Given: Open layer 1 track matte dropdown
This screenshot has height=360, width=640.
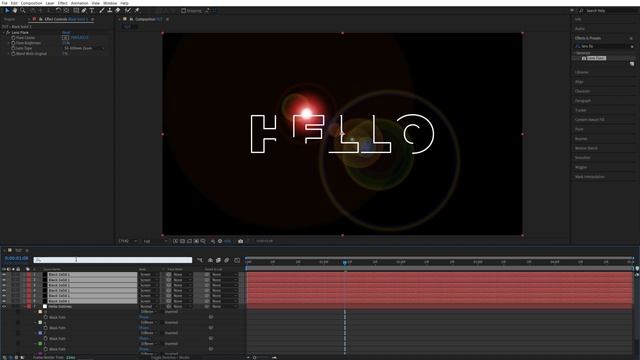Looking at the screenshot, I should [x=182, y=275].
